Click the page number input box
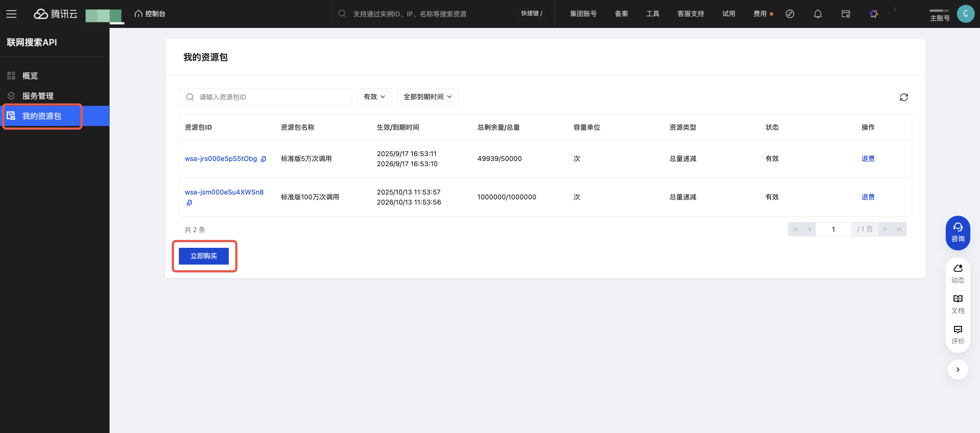980x433 pixels. point(833,230)
